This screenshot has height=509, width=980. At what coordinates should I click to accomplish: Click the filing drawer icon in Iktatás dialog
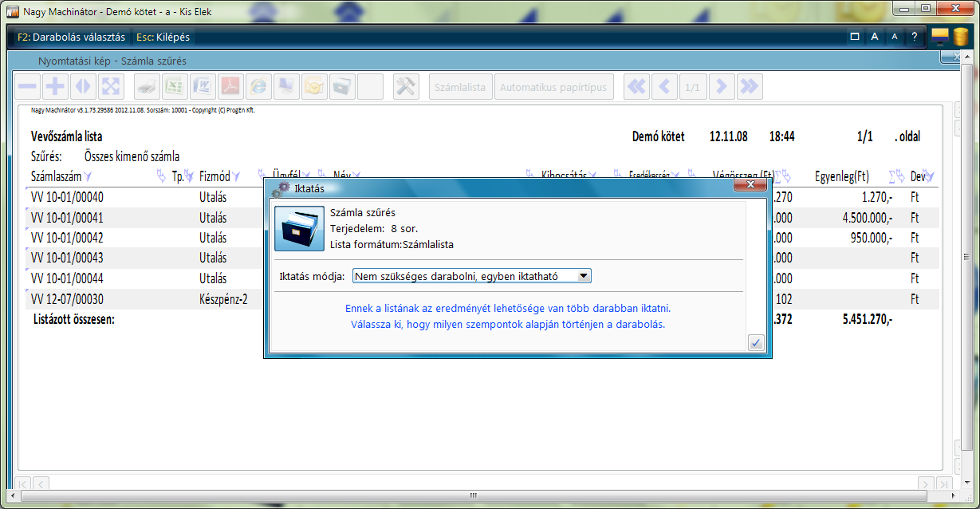(x=299, y=227)
